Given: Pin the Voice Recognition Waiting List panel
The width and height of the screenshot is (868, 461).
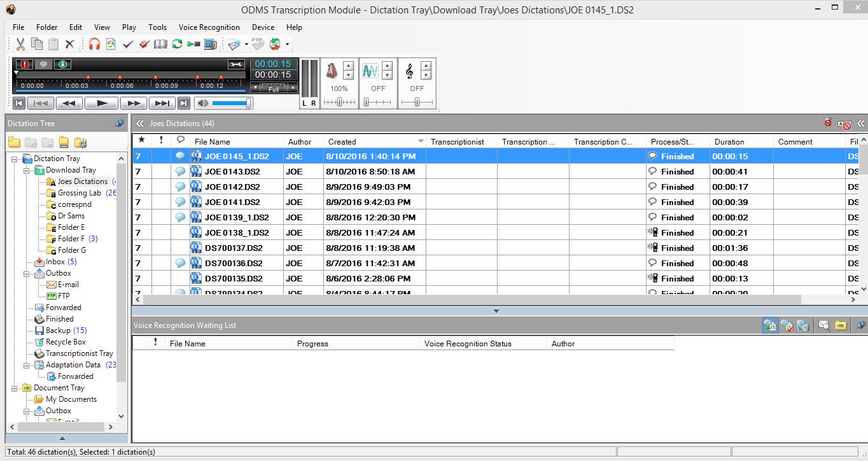Looking at the screenshot, I should 861,325.
